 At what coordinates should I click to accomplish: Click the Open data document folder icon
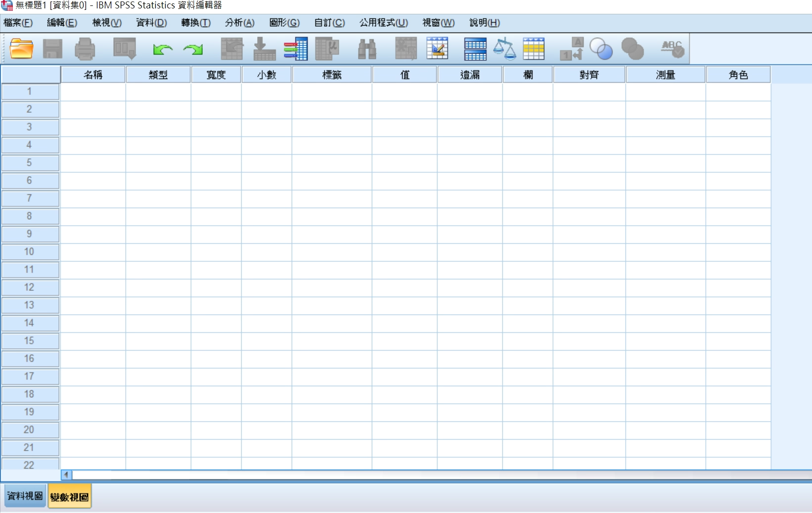click(x=21, y=49)
